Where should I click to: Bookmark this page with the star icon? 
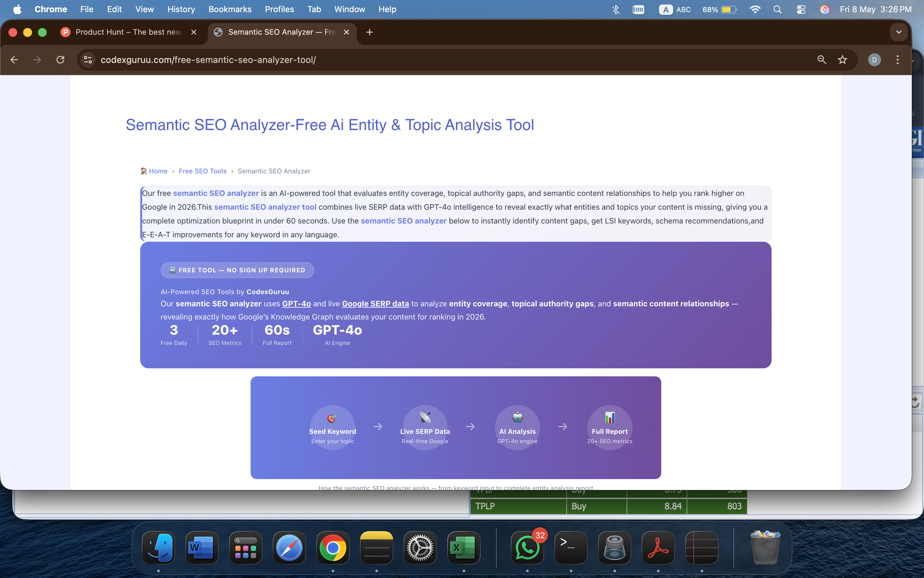pos(842,60)
